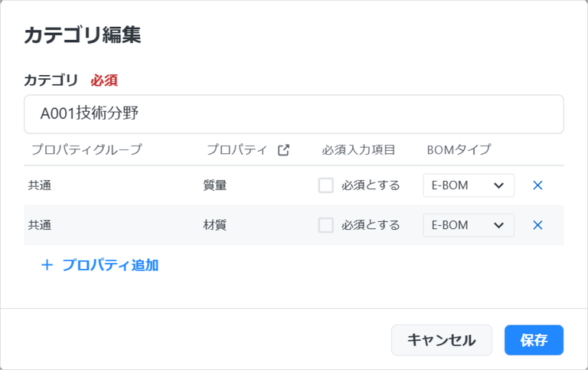The width and height of the screenshot is (588, 370).
Task: Focus the カテゴリ field containing A001技術分野
Action: point(294,114)
